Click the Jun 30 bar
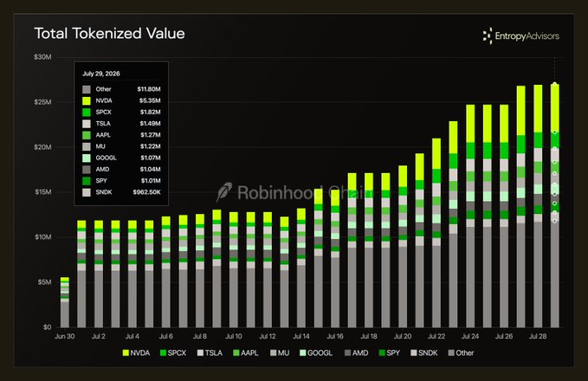The image size is (588, 381). point(65,302)
